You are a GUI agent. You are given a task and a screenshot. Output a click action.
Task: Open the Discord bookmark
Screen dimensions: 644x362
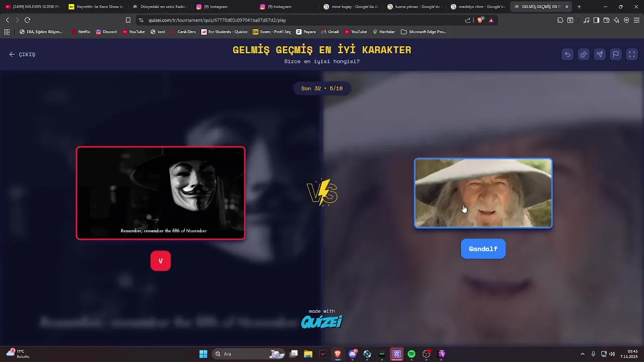point(106,32)
